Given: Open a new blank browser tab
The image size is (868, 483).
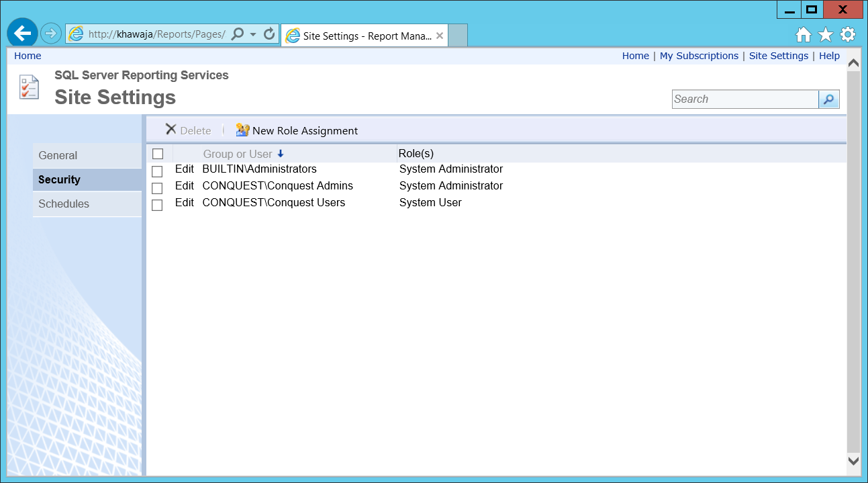Looking at the screenshot, I should (458, 36).
